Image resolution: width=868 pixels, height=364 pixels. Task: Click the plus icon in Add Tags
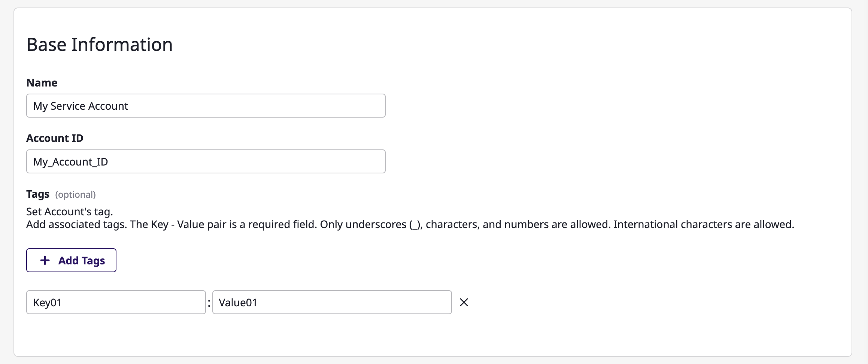[45, 260]
